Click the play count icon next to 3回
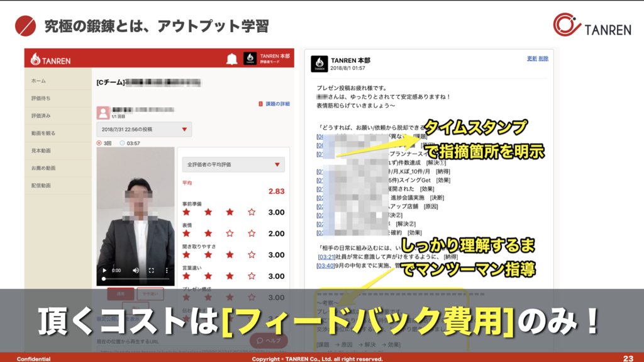 tap(99, 143)
